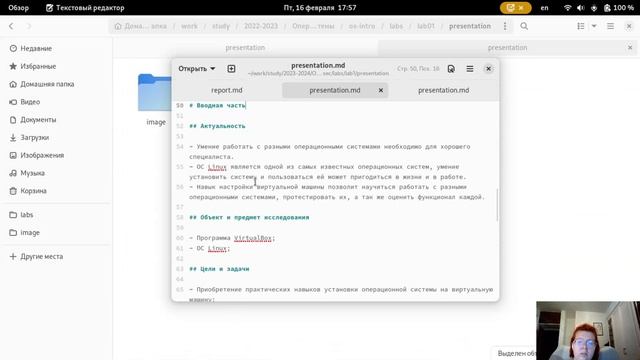Select left 'presentation' file manager tab
Viewport: 640px width, 360px height.
245,48
